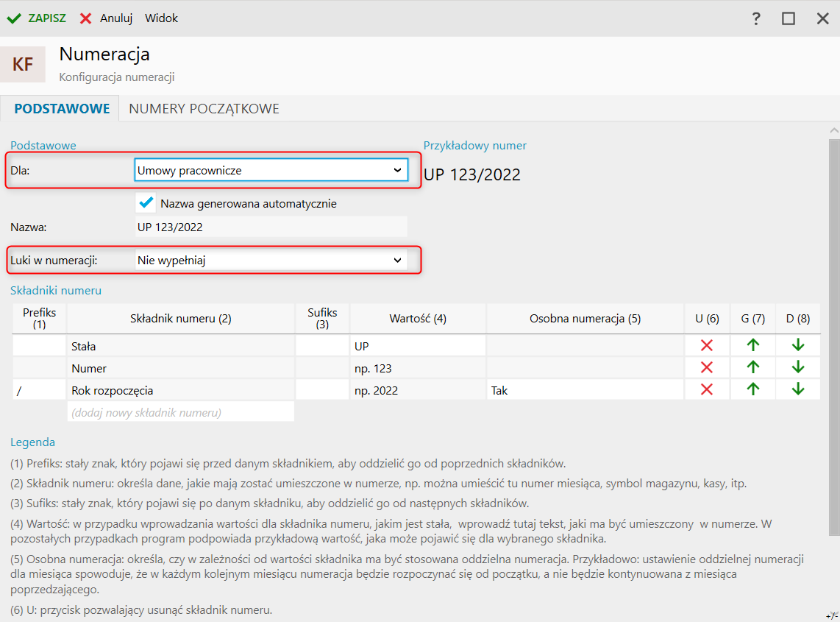Image resolution: width=840 pixels, height=622 pixels.
Task: Delete the Stała component row
Action: click(x=707, y=345)
